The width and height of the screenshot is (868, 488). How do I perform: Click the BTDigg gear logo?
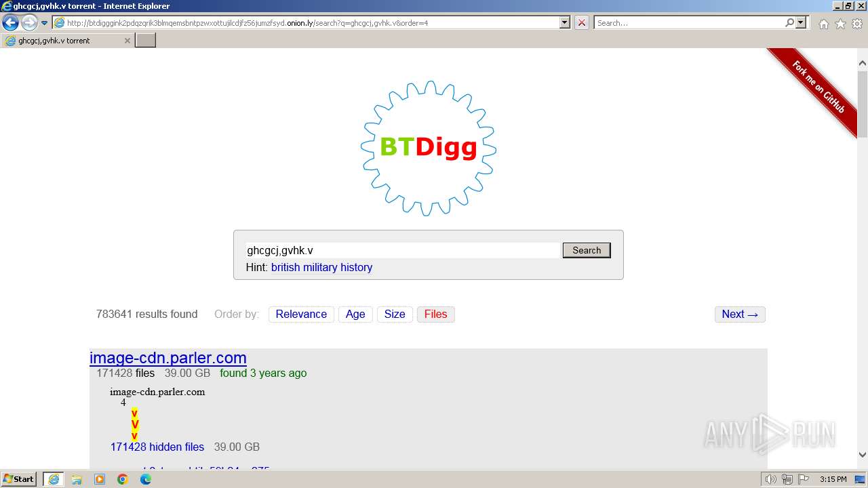[x=428, y=148]
